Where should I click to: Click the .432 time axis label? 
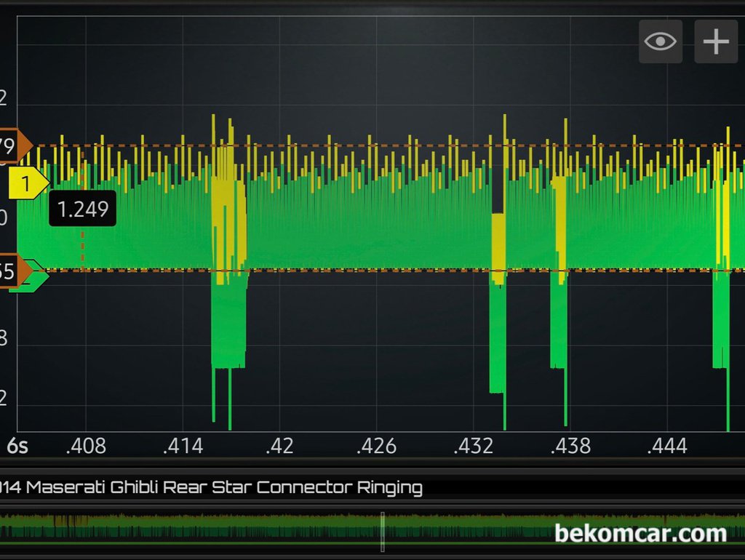point(474,446)
